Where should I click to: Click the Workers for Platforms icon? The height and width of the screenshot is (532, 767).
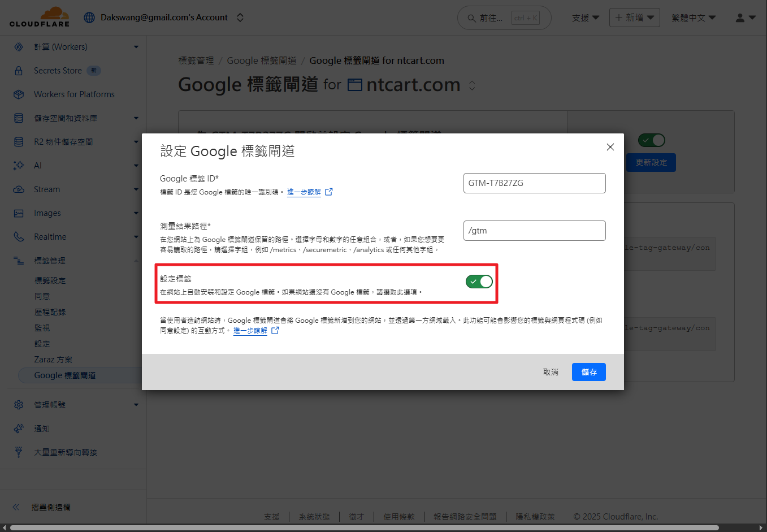19,94
